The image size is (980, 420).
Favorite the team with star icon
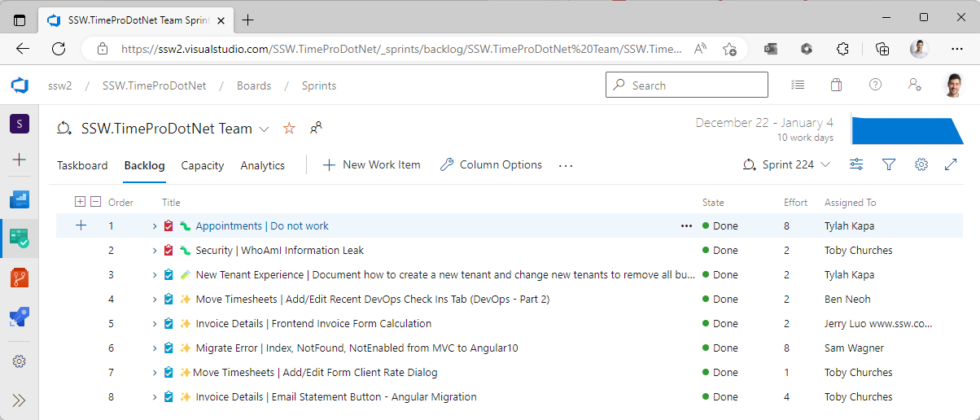[x=289, y=129]
